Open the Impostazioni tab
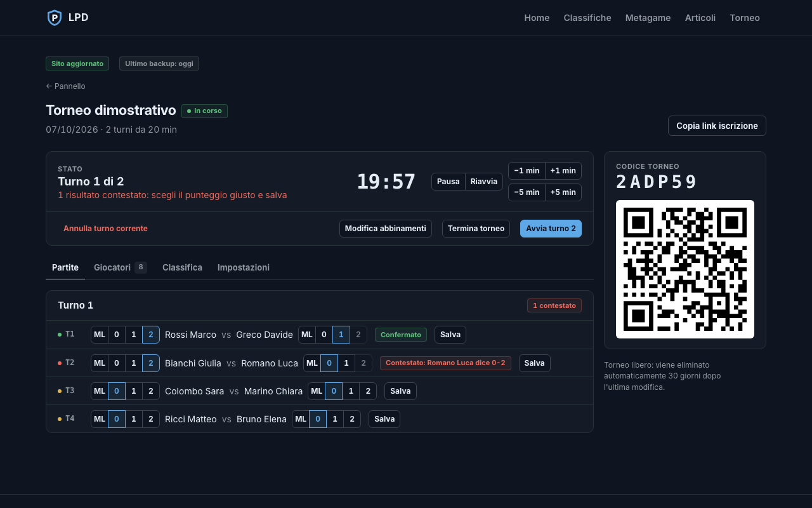The width and height of the screenshot is (812, 508). point(244,267)
